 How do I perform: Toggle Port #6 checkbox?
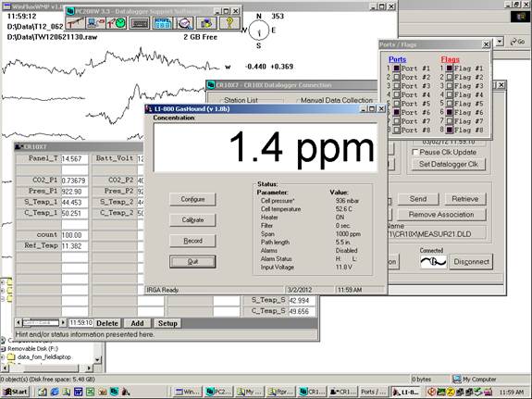click(396, 112)
